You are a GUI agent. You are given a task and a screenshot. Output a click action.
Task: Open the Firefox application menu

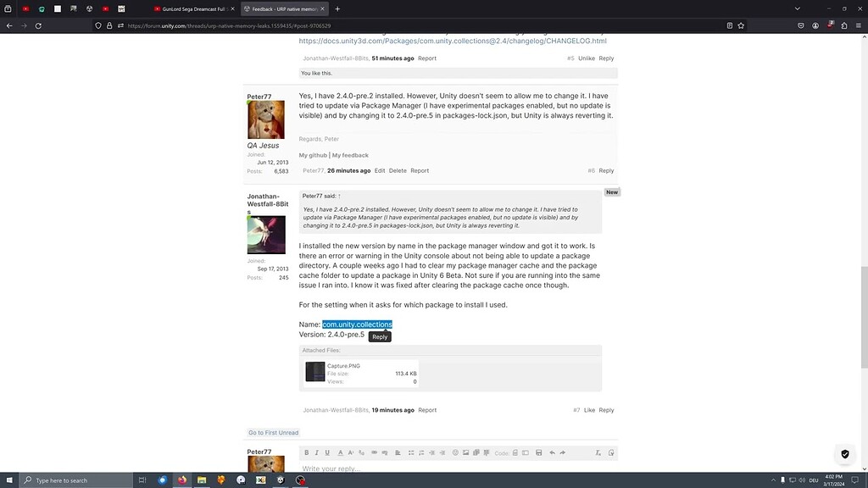pos(858,25)
